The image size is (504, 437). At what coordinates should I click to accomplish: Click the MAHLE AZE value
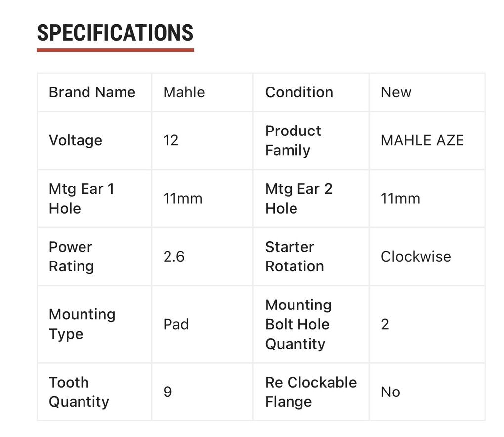pyautogui.click(x=422, y=140)
